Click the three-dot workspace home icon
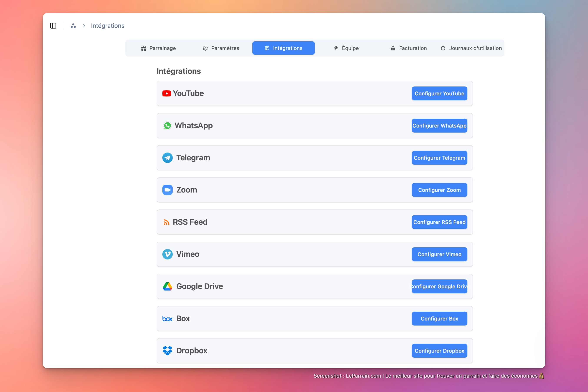 [73, 25]
